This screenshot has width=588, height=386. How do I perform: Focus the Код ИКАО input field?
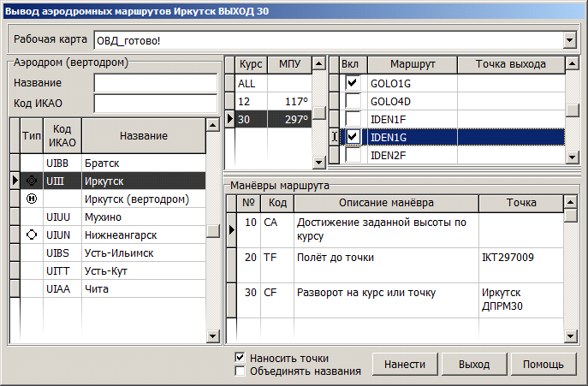pos(155,104)
